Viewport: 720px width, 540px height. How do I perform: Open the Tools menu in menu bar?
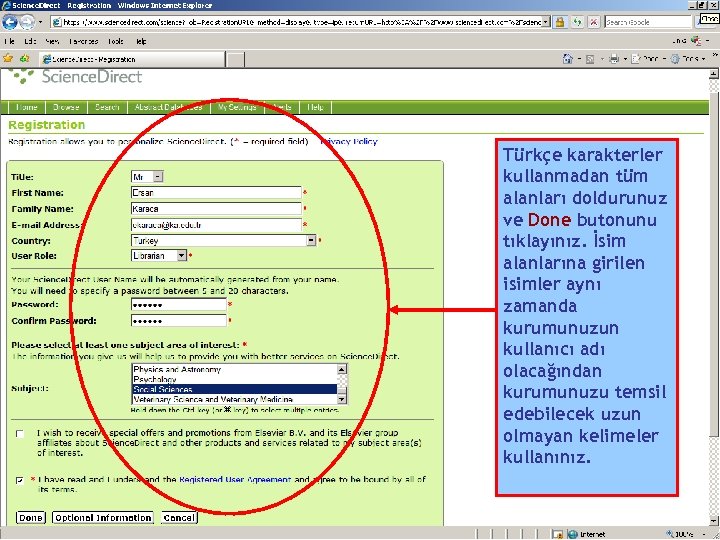pyautogui.click(x=116, y=41)
